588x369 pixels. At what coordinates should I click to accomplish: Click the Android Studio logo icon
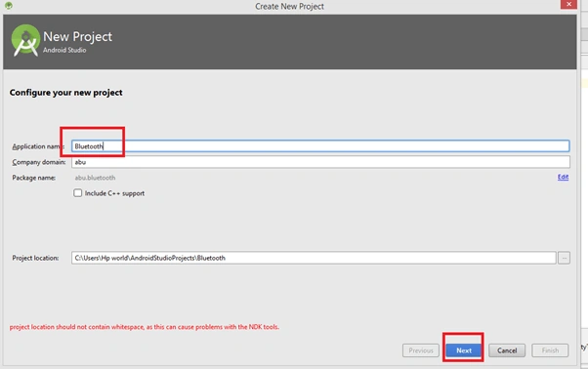[x=25, y=40]
